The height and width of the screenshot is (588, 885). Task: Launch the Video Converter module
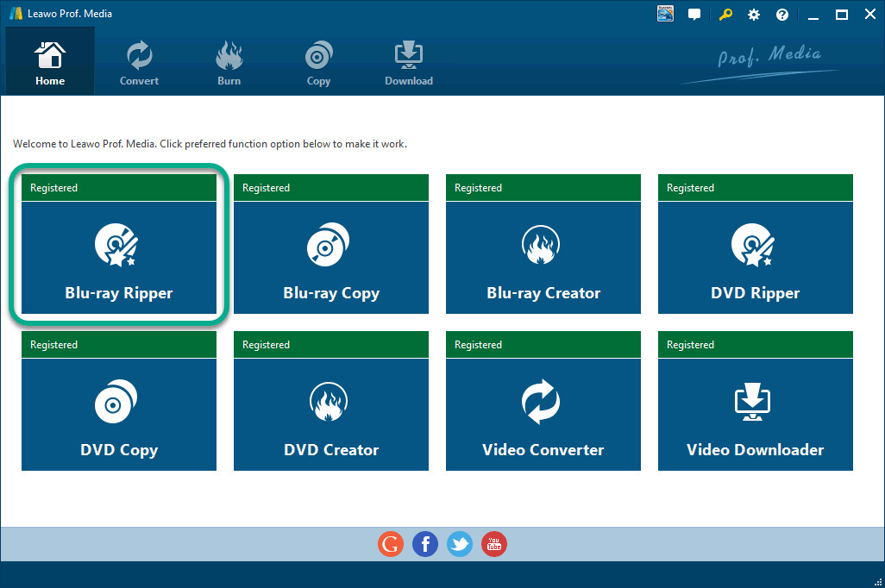[543, 401]
